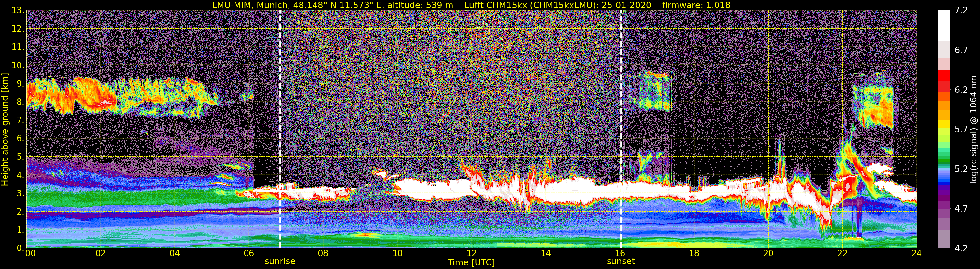Image resolution: width=980 pixels, height=269 pixels.
Task: Click the '10.' height axis tick label
Action: click(x=18, y=65)
